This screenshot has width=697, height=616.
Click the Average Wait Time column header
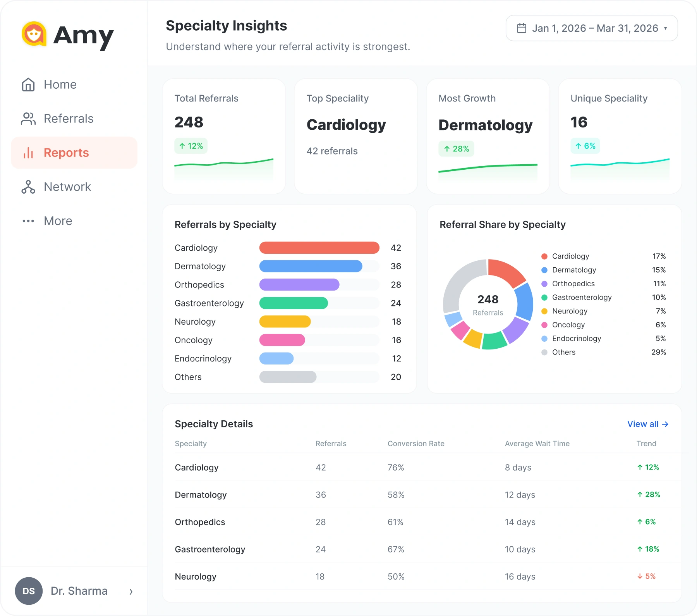point(537,444)
